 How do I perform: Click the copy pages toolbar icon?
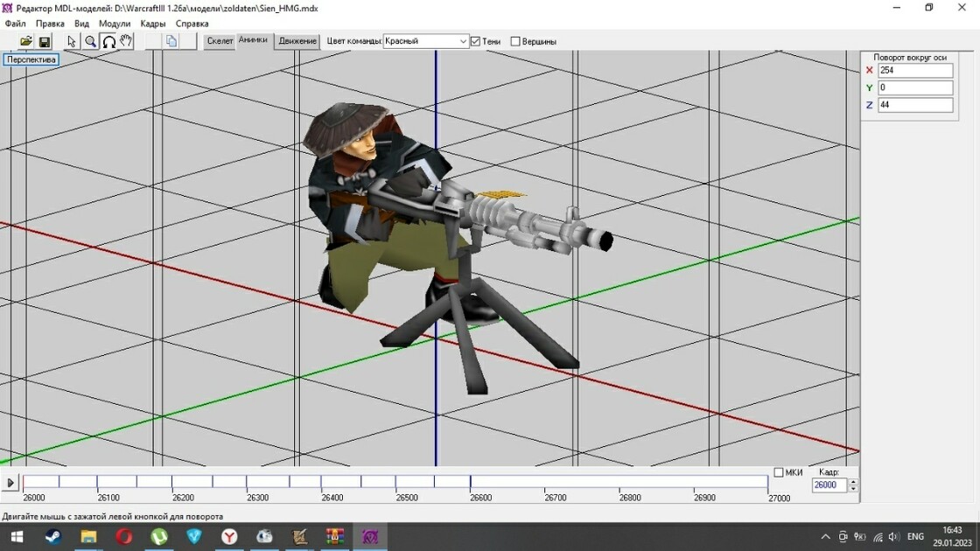[171, 41]
